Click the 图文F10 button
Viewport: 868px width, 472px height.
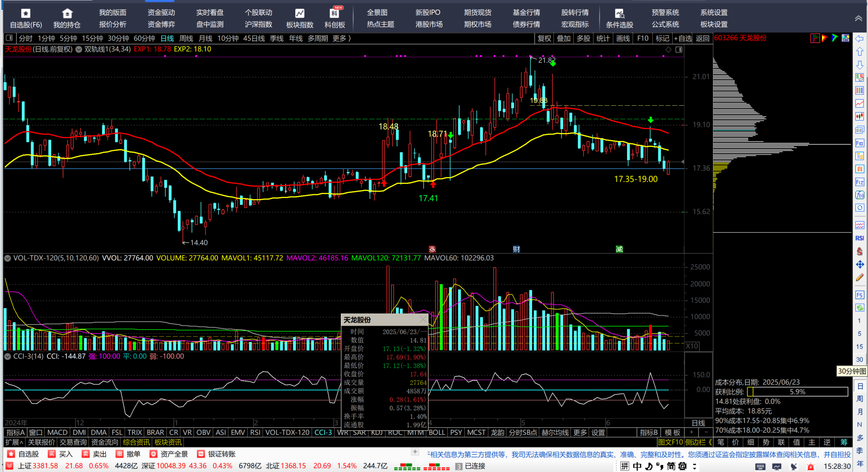(670, 442)
